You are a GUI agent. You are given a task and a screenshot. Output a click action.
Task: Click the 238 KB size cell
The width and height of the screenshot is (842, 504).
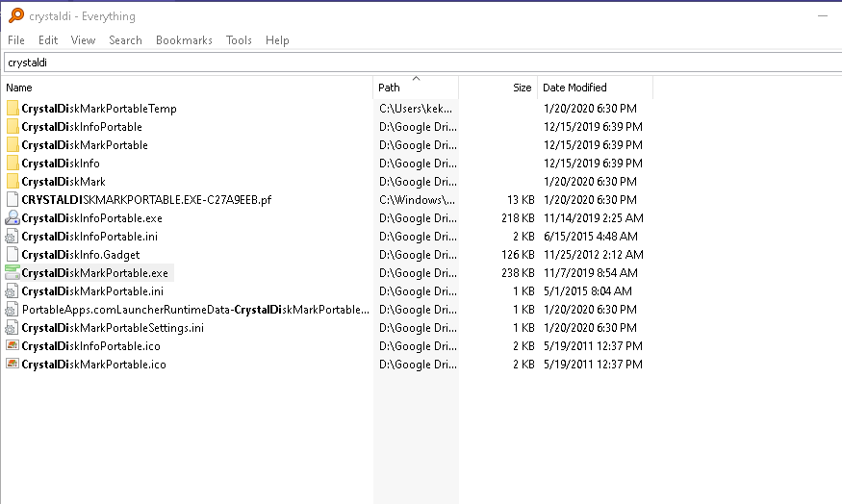(x=518, y=272)
